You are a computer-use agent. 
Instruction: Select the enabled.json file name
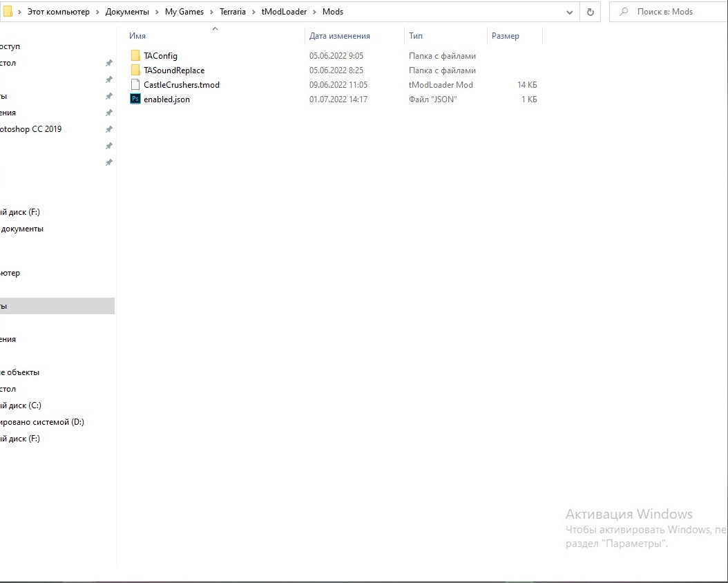click(x=166, y=99)
